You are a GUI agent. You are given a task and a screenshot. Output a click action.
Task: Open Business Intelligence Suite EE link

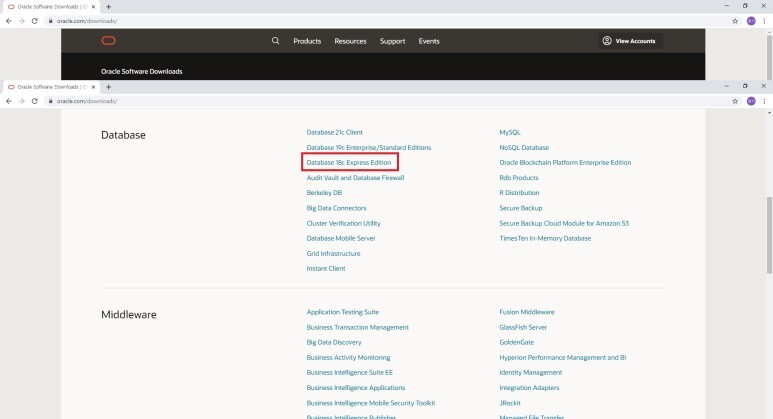coord(350,373)
